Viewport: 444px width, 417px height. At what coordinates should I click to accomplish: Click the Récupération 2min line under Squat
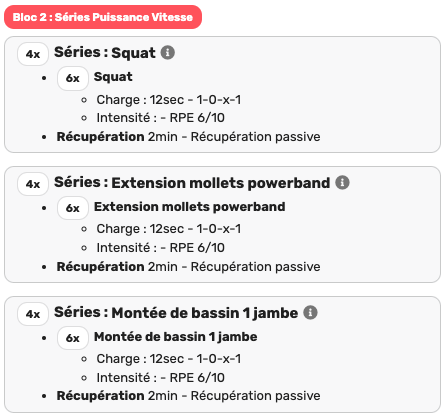(x=188, y=137)
